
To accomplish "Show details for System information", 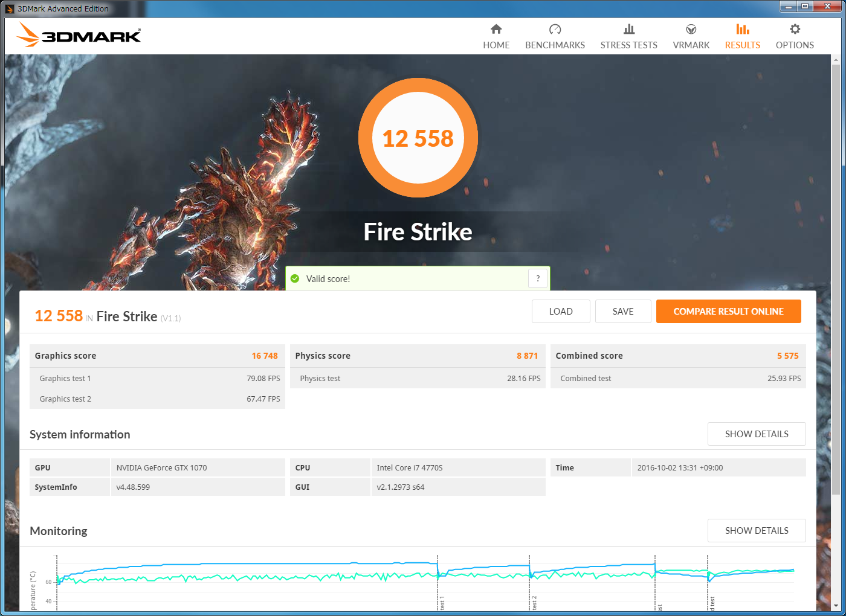I will click(757, 434).
